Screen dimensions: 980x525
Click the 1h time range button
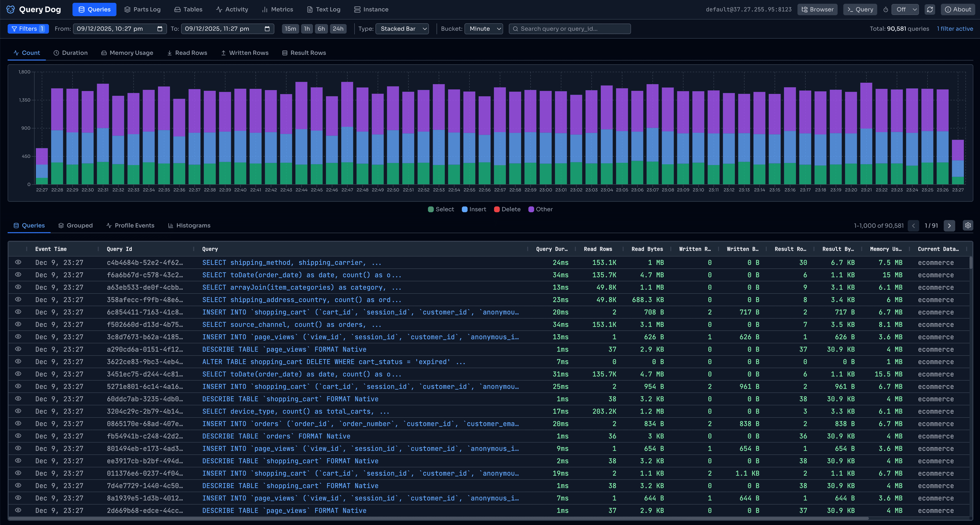(x=307, y=29)
